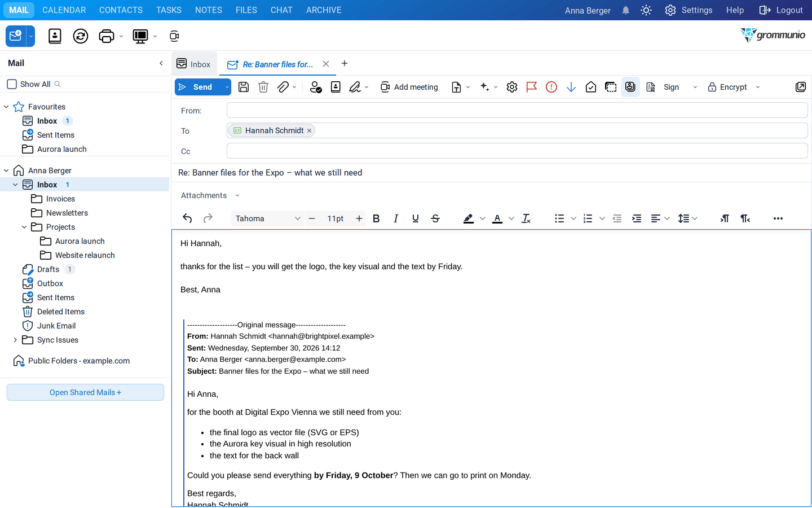Open the address book icon in the main toolbar
This screenshot has width=812, height=508.
pos(55,36)
